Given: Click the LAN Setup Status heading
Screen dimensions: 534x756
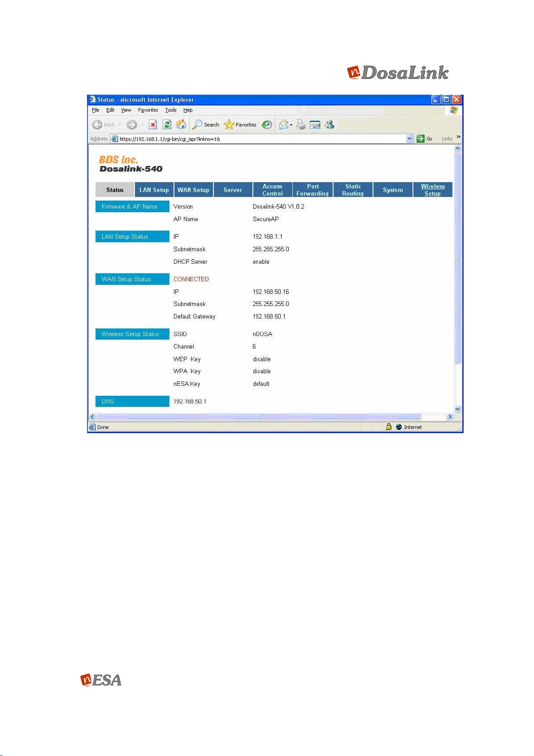Looking at the screenshot, I should (132, 236).
